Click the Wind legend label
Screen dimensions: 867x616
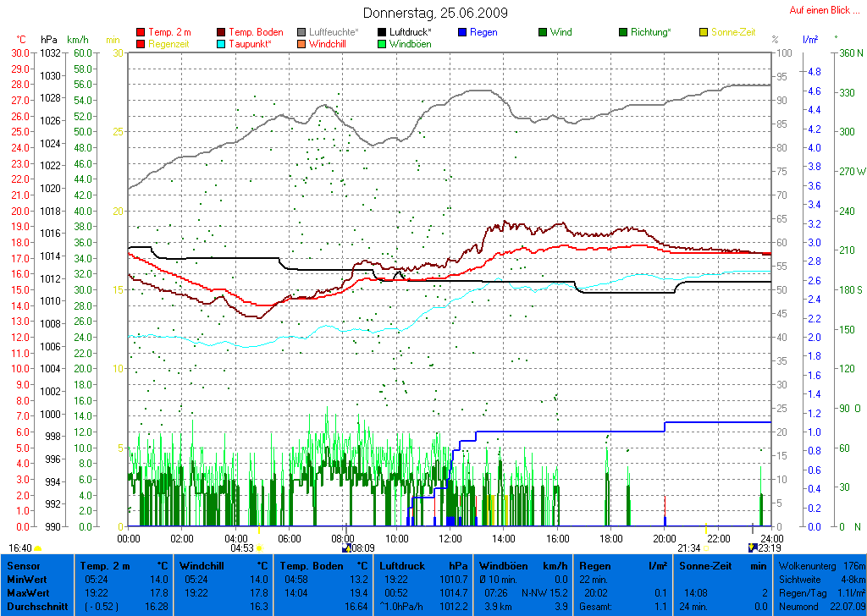click(x=561, y=32)
